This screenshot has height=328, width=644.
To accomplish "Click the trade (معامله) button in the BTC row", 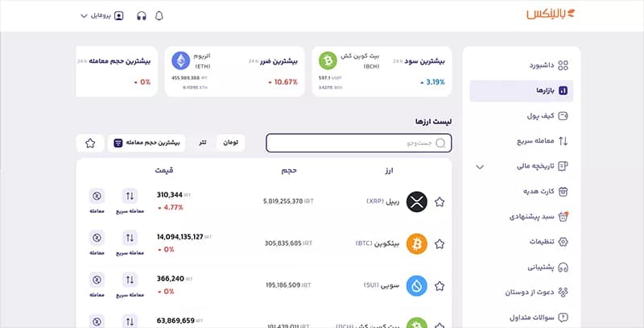I will click(97, 243).
